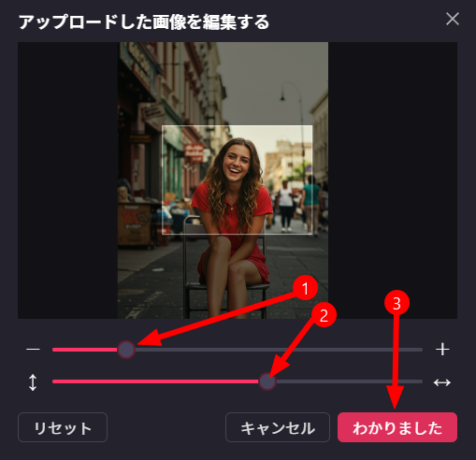
Task: Click the red circle numbered 1
Action: (x=305, y=288)
